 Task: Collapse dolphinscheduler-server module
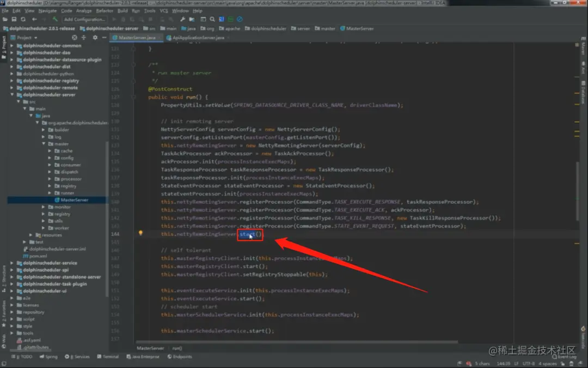(11, 95)
